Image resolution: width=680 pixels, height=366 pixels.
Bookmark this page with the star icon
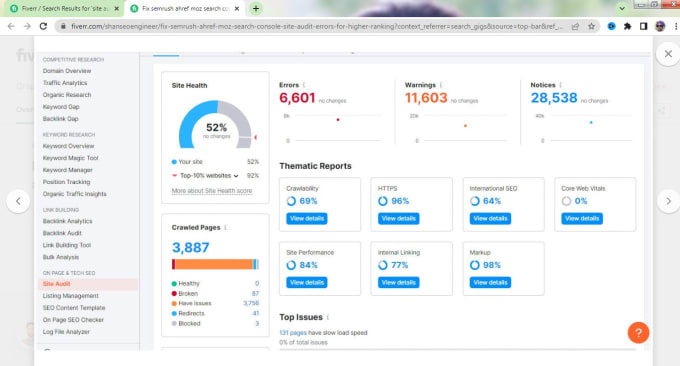tap(591, 26)
